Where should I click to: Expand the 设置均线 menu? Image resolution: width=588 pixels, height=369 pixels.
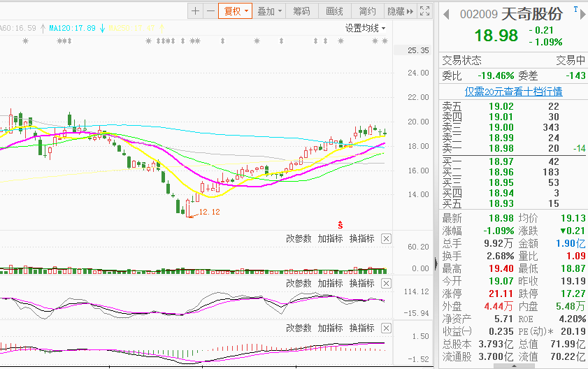pyautogui.click(x=365, y=28)
